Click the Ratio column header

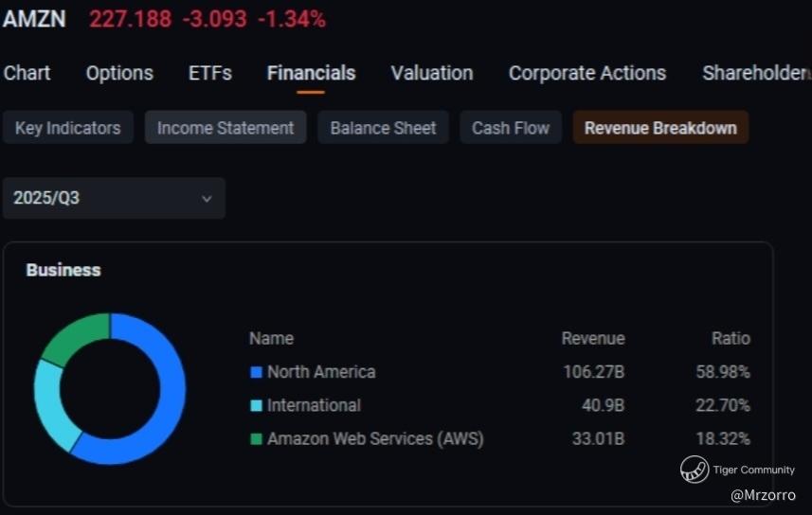pos(731,339)
